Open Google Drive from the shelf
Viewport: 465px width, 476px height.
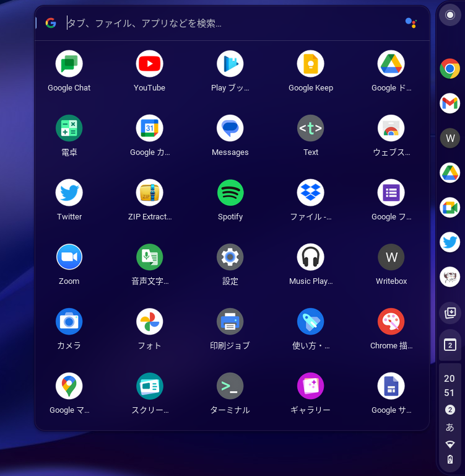coord(450,173)
